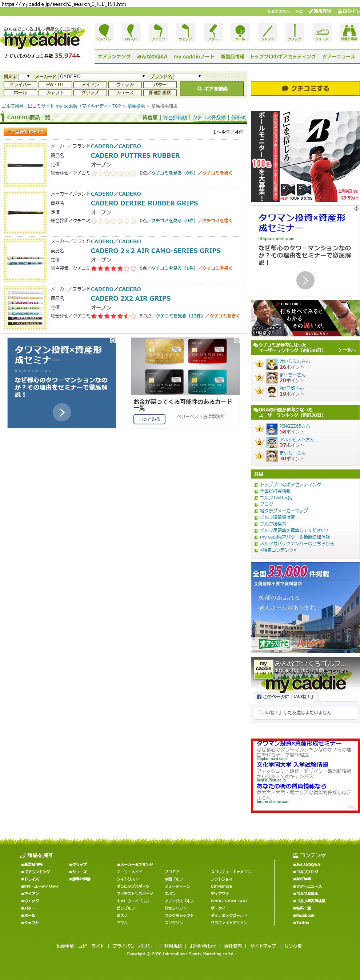Click the AdChoices icon on credit card ad
The image size is (360, 980).
[x=237, y=340]
